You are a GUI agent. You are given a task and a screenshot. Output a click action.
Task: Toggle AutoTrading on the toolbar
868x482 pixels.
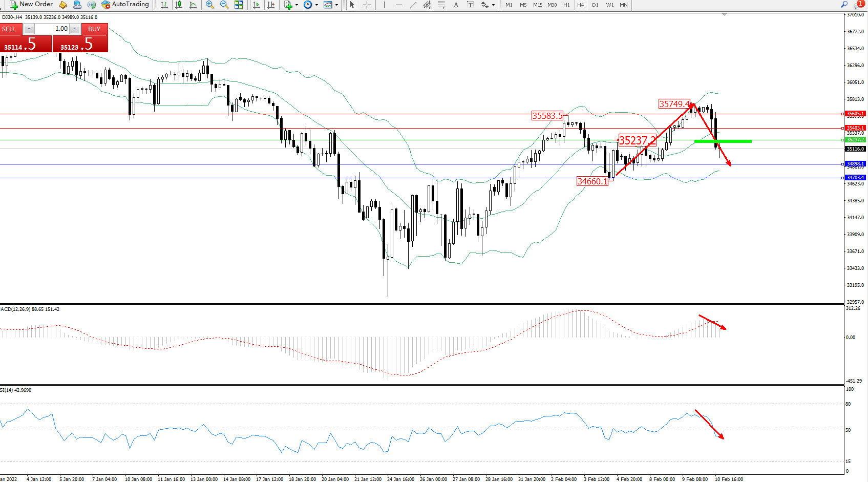click(125, 5)
